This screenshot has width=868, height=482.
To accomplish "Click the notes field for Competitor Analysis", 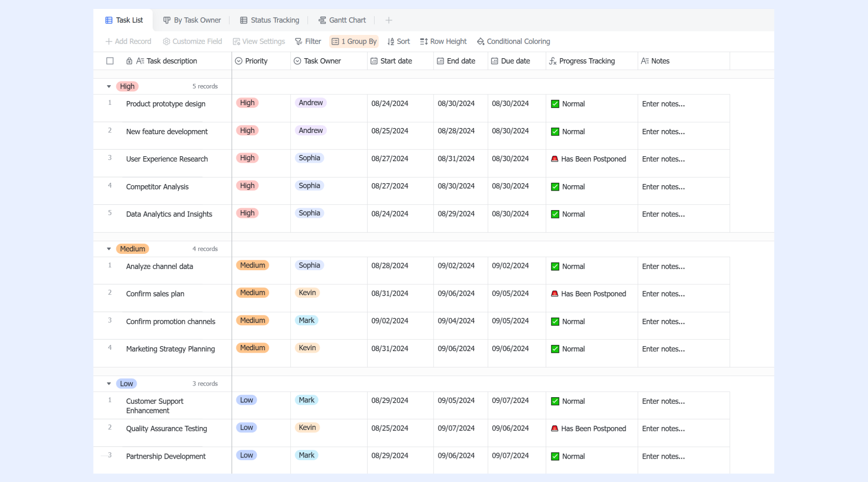I will [x=684, y=187].
